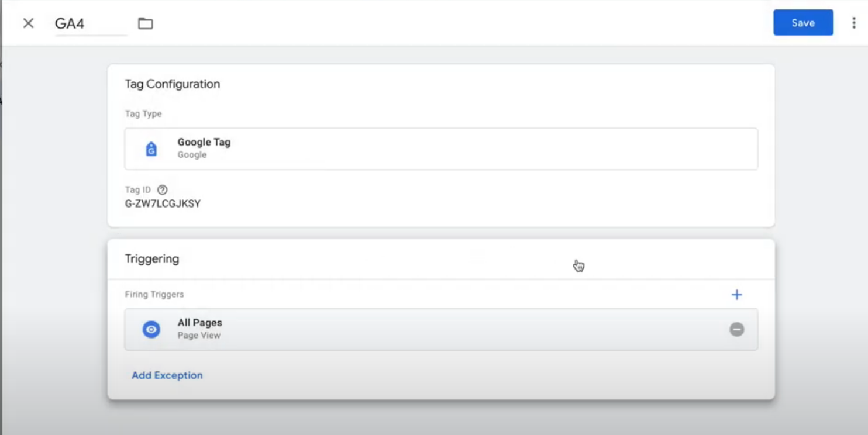868x435 pixels.
Task: Click the Tag ID label text
Action: [138, 189]
